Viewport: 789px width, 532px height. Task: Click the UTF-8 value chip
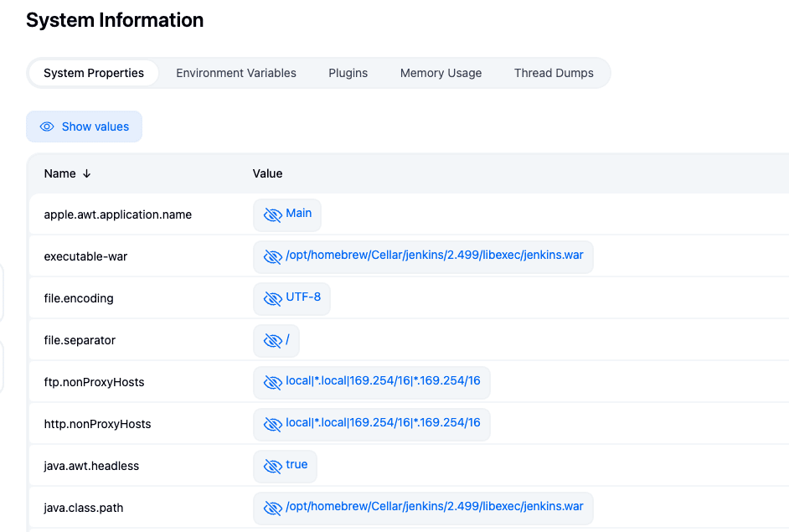point(303,297)
